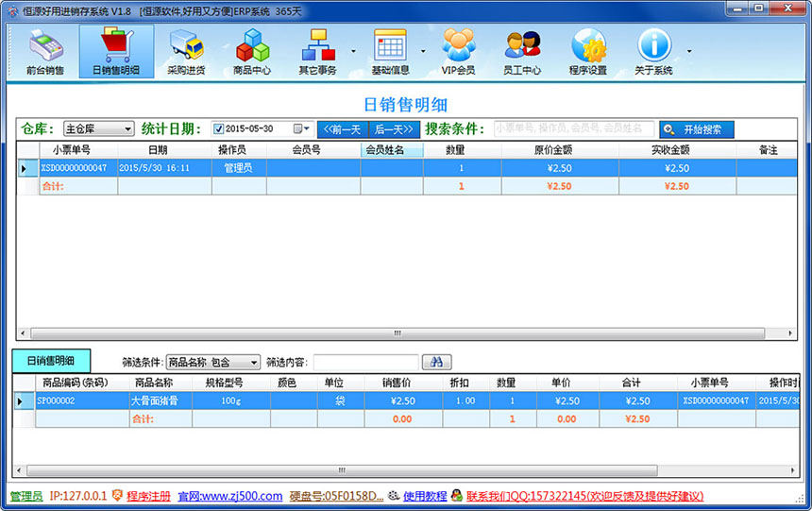Click the binoculars filter search button
The width and height of the screenshot is (812, 511).
point(436,362)
